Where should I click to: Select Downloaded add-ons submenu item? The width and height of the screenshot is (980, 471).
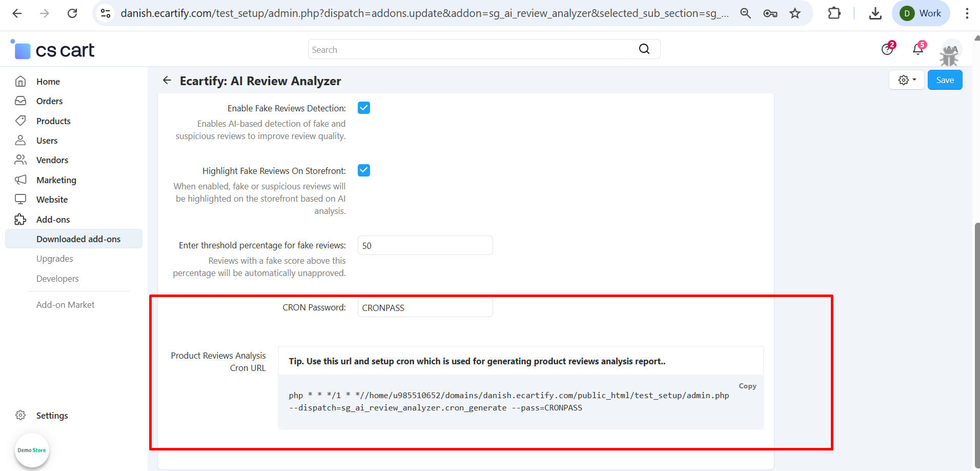point(78,239)
